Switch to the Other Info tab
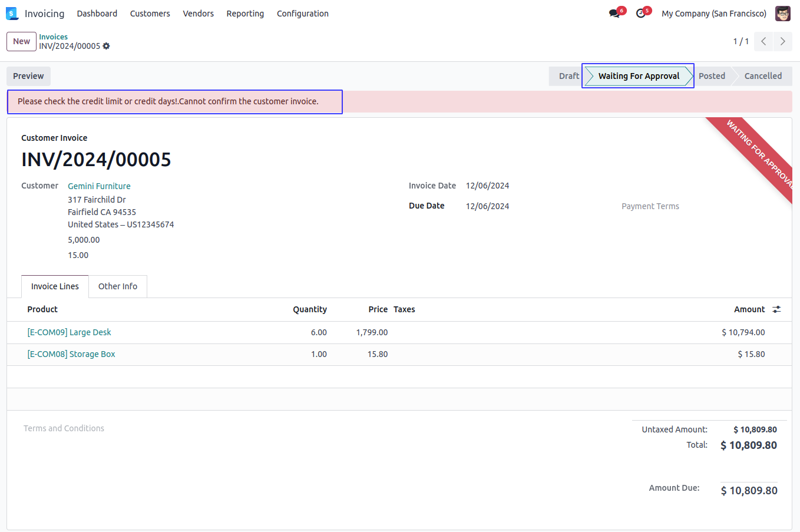Viewport: 800px width, 532px height. [117, 286]
